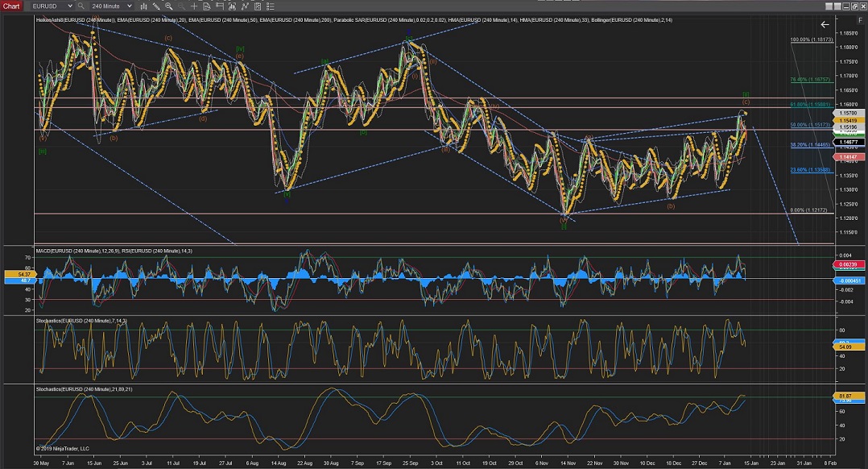This screenshot has width=868, height=469.
Task: Click the 8 Feb date label
Action: pyautogui.click(x=830, y=463)
